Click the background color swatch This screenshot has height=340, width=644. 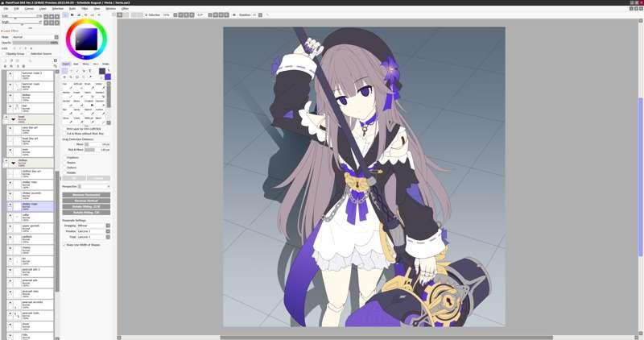(x=108, y=77)
